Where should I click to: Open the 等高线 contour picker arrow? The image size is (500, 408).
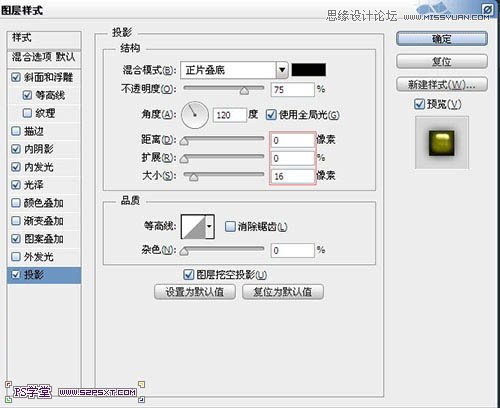point(209,226)
